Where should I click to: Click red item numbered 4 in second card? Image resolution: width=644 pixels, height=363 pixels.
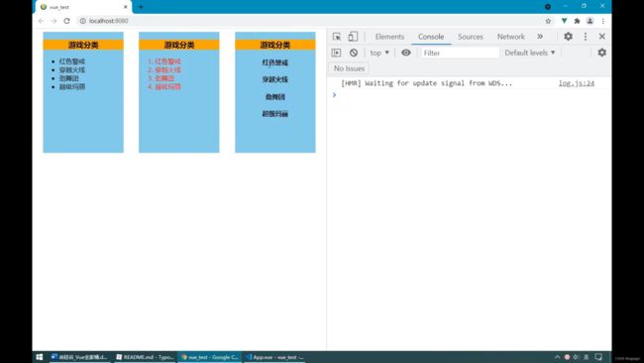click(168, 86)
